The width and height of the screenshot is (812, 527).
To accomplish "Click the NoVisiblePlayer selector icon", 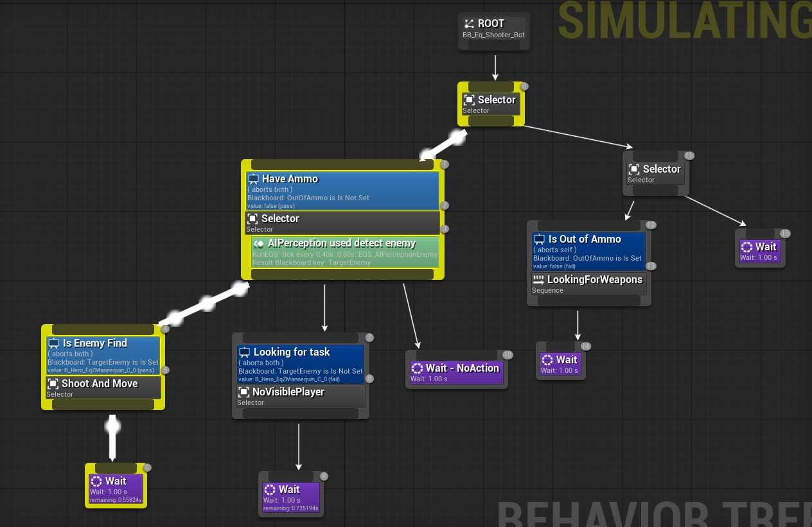I will pyautogui.click(x=243, y=392).
